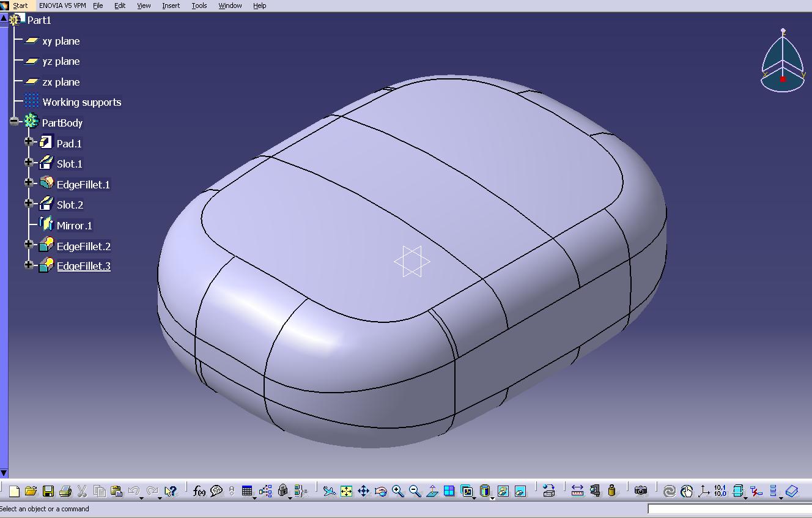Expand the EdgeFillet.3 node
Image resolution: width=812 pixels, height=518 pixels.
coord(29,264)
